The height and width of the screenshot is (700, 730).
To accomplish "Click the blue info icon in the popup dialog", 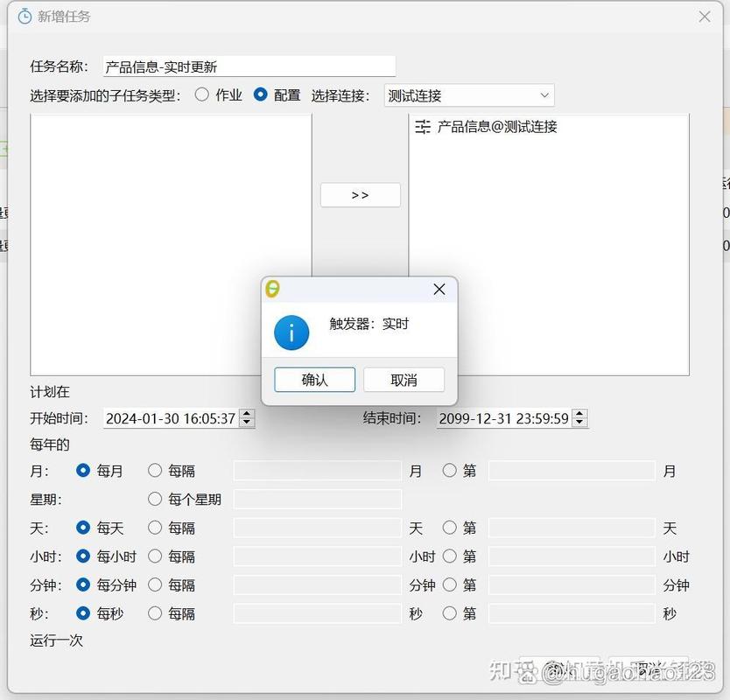I will [x=291, y=333].
